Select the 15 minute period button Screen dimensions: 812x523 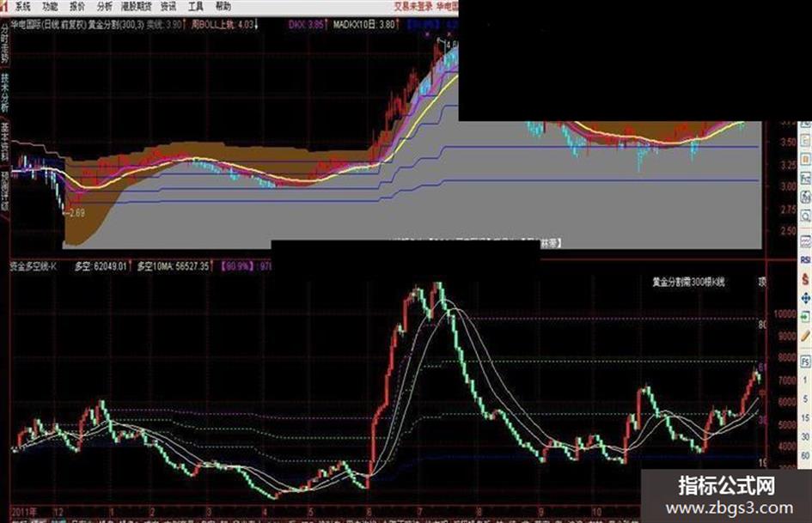(x=805, y=418)
